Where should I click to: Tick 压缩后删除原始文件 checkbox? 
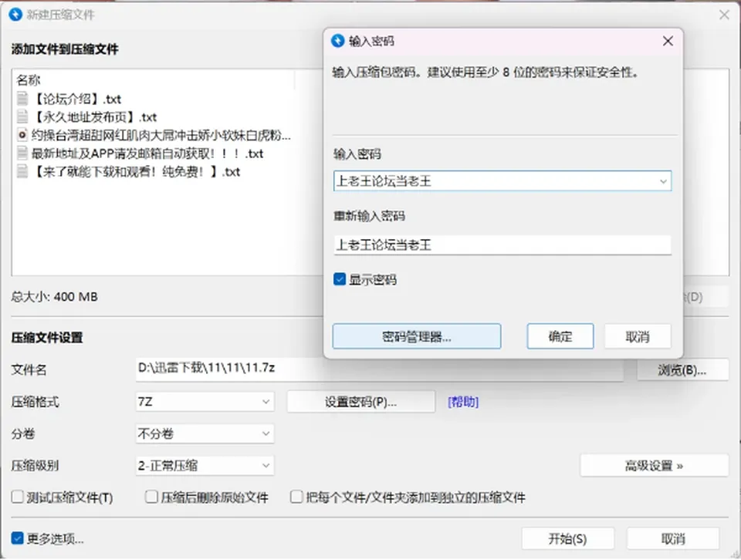[x=152, y=497]
